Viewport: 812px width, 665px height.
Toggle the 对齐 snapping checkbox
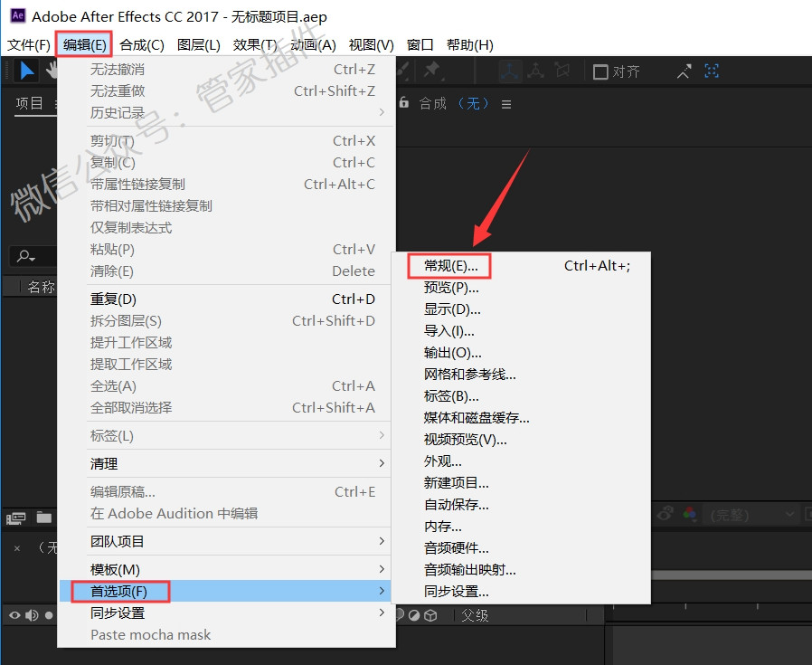pos(600,71)
